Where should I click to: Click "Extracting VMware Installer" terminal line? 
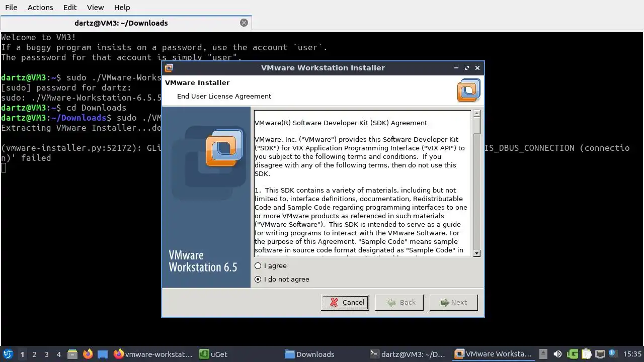[81, 128]
